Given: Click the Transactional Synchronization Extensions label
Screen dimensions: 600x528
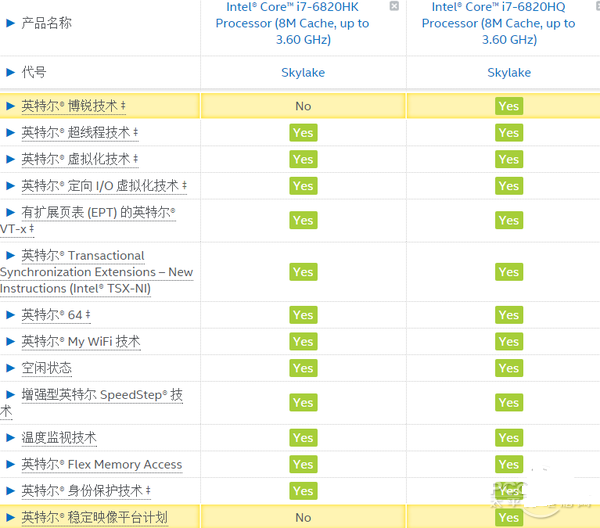Looking at the screenshot, I should [97, 272].
